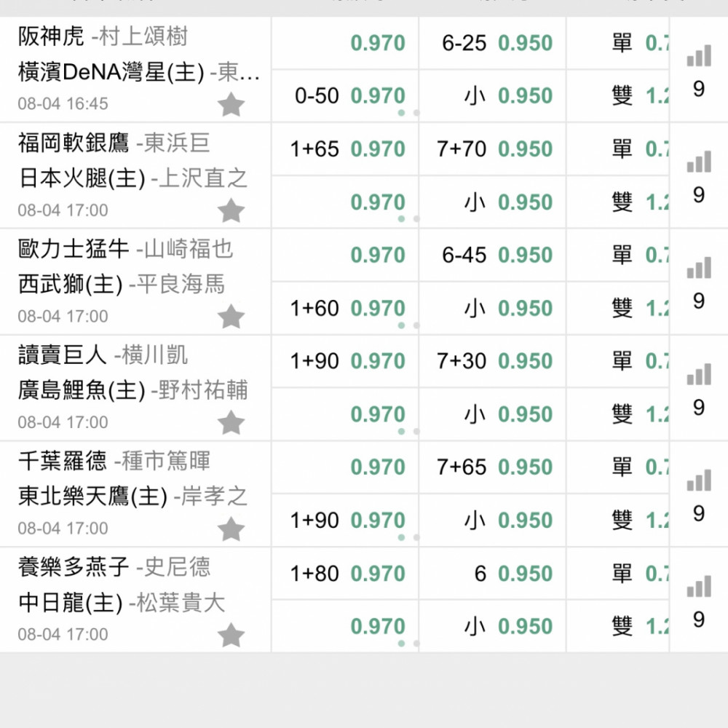Screen dimensions: 728x728
Task: Select 養樂多燕子 handicap 1+80 odds
Action: 345,574
